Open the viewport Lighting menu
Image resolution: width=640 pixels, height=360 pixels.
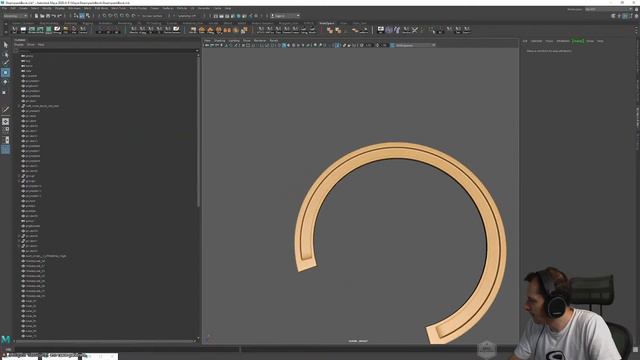(x=234, y=41)
